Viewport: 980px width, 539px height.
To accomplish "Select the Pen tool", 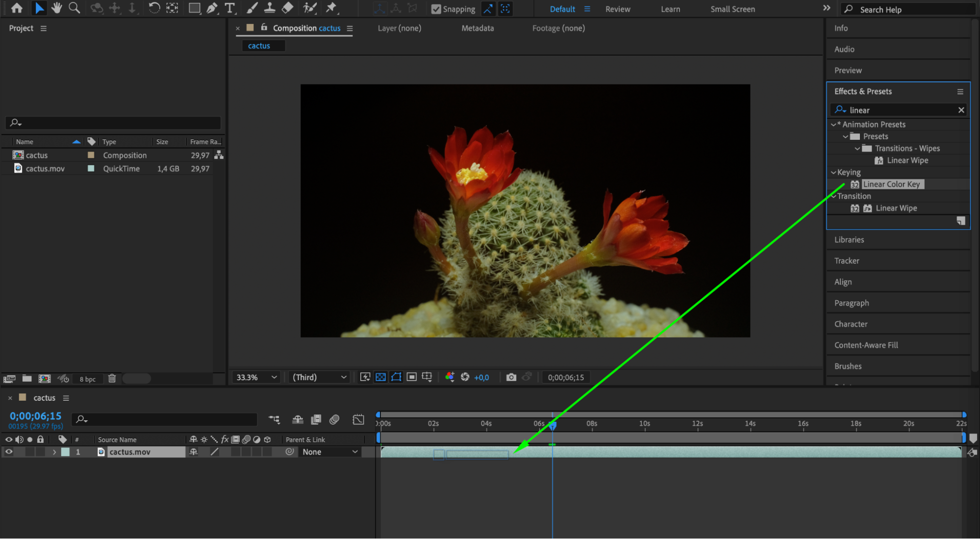I will pyautogui.click(x=212, y=8).
